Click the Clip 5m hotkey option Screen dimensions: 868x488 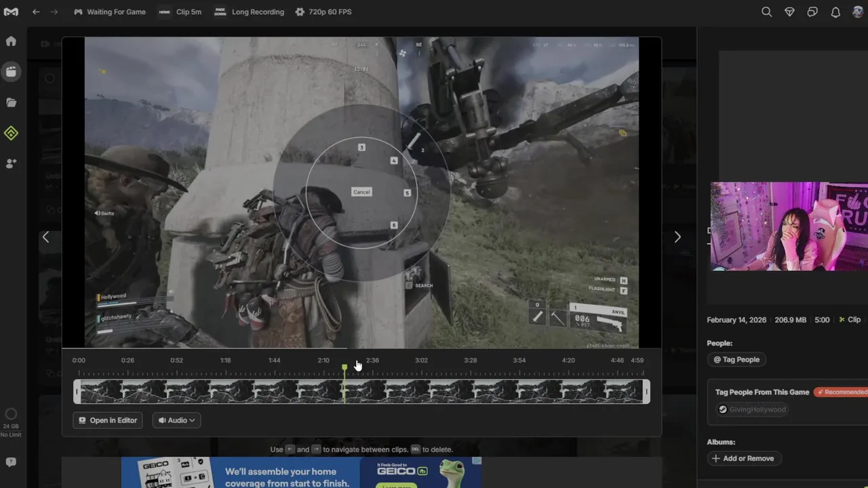click(x=180, y=12)
